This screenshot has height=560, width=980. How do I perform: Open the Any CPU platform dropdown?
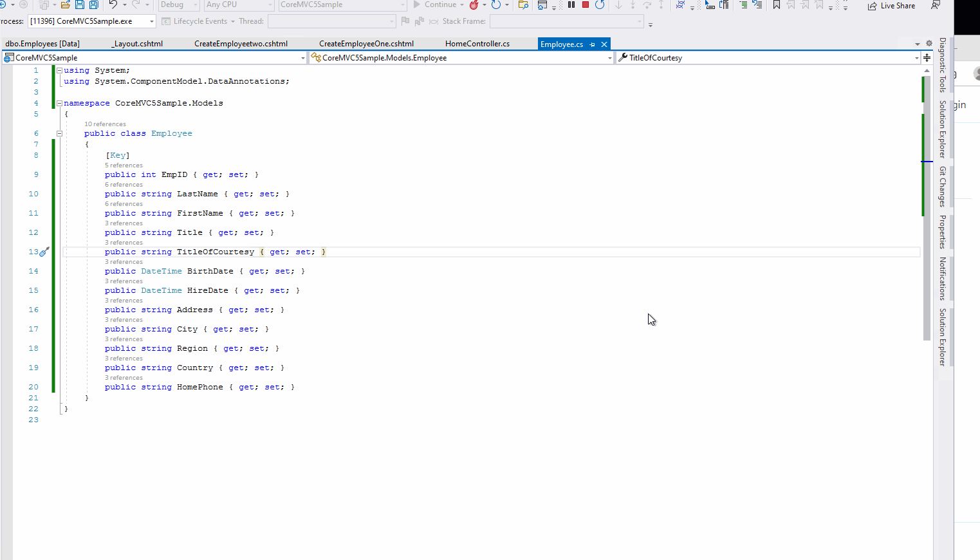(x=239, y=5)
